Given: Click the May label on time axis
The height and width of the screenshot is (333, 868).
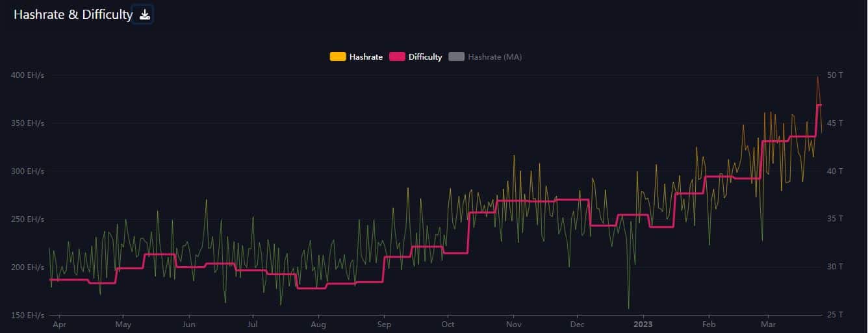Looking at the screenshot, I should (x=123, y=324).
